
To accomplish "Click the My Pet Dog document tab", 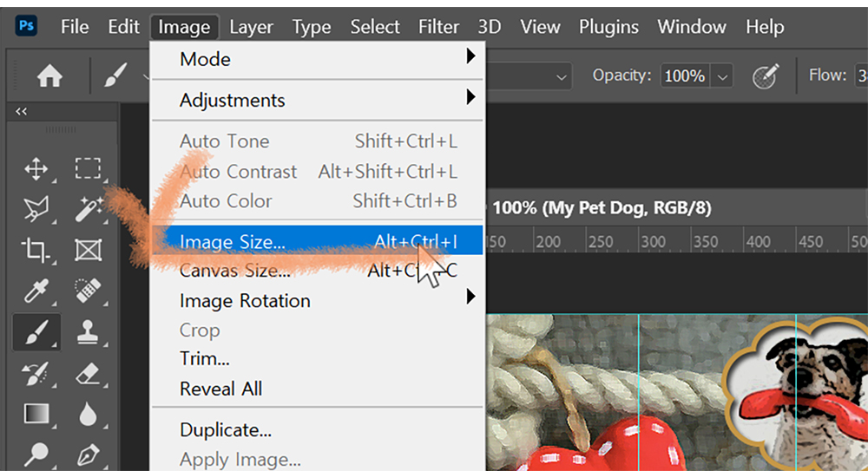I will click(x=601, y=208).
